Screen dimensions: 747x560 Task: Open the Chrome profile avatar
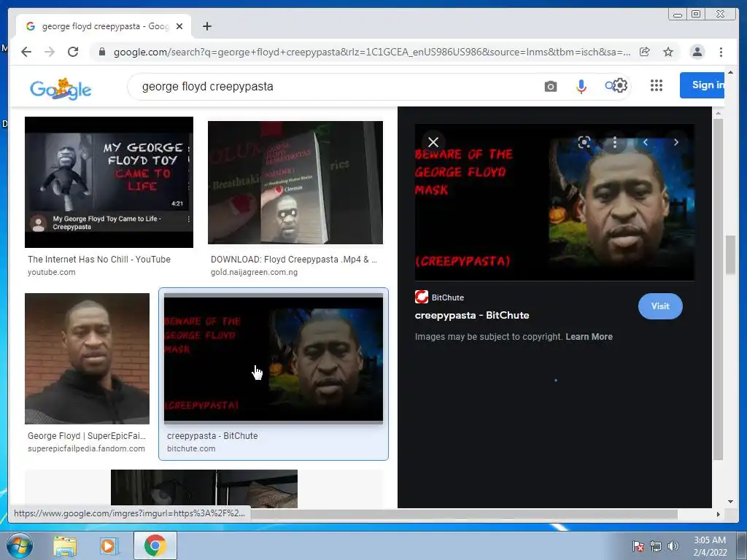coord(697,52)
